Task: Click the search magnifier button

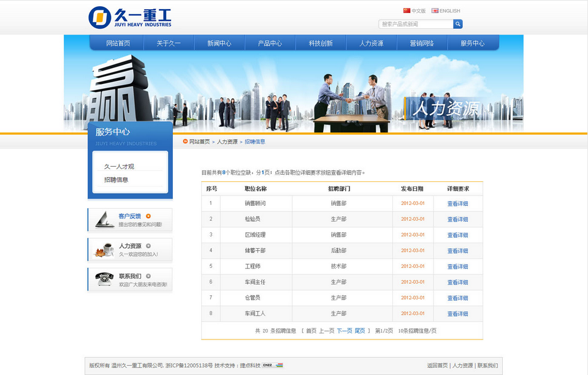Action: [x=458, y=24]
